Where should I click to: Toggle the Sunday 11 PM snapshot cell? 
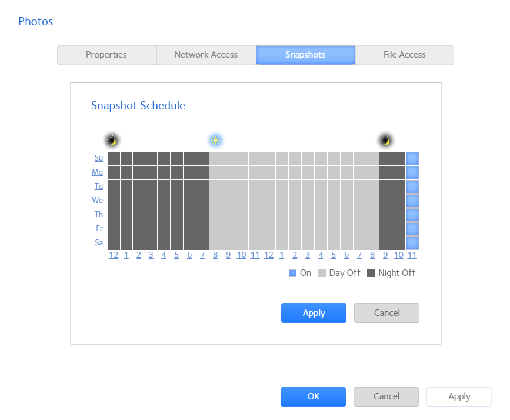click(x=412, y=158)
